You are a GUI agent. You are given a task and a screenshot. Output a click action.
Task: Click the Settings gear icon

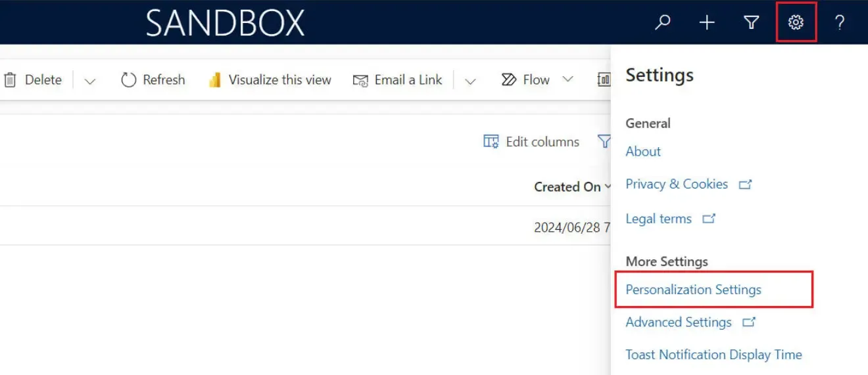(x=796, y=23)
